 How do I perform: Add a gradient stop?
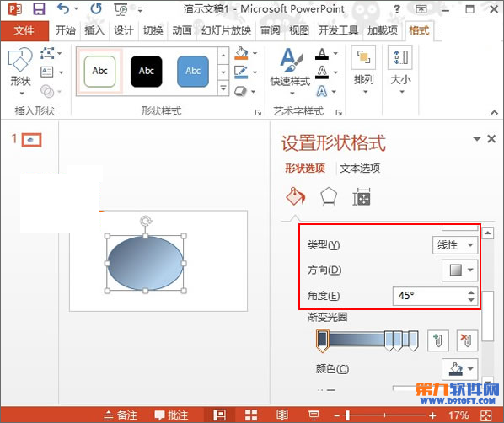coord(437,340)
